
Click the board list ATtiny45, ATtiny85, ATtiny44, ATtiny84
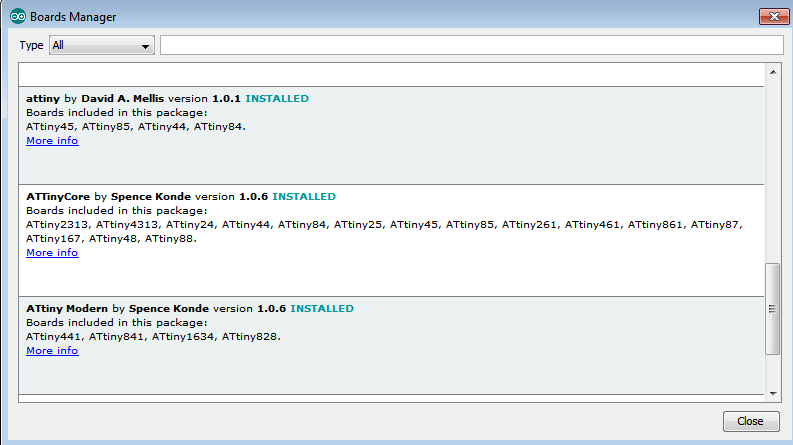coord(136,127)
